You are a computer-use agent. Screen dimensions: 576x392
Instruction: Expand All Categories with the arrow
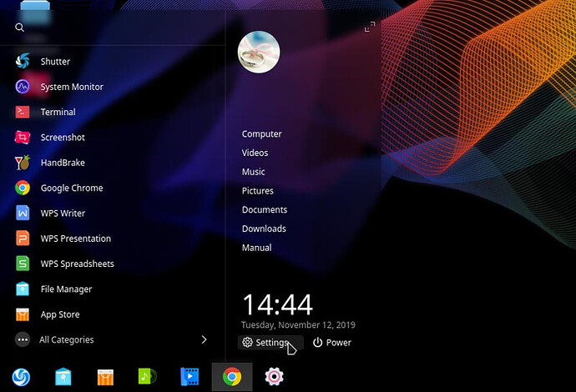[204, 339]
